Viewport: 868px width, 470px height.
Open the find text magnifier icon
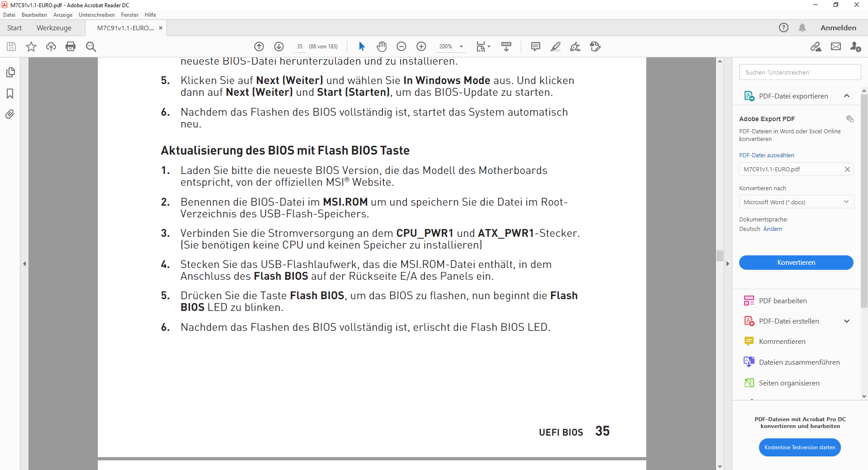tap(91, 47)
